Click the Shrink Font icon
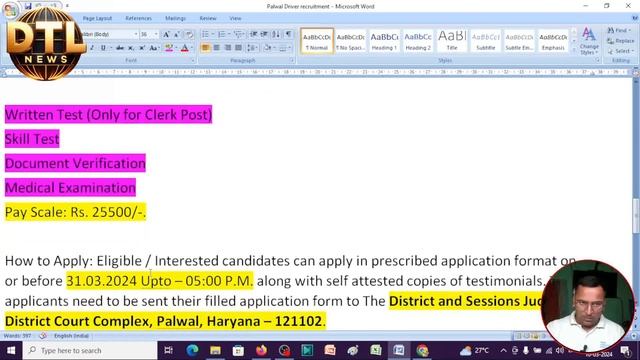This screenshot has height=360, width=640. [177, 35]
